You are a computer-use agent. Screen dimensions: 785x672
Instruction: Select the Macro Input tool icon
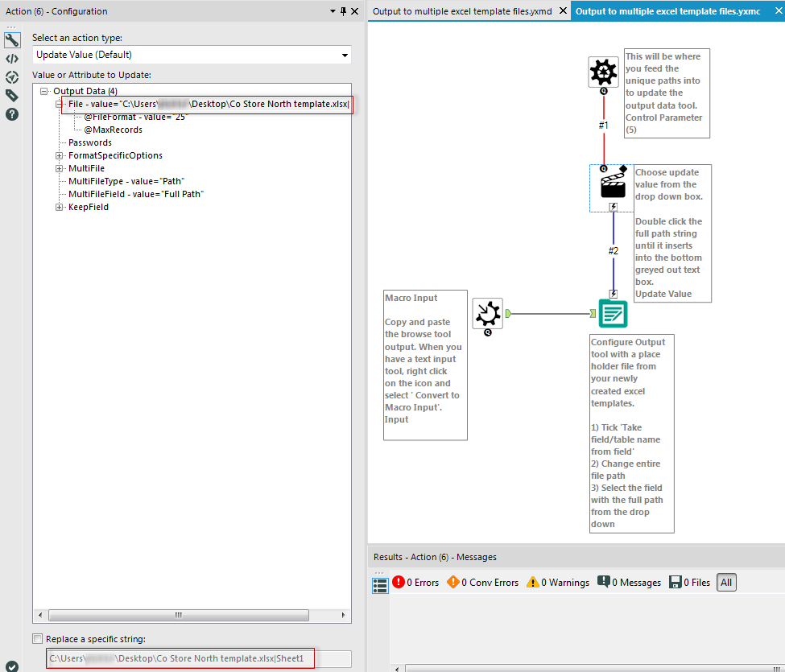[x=488, y=314]
